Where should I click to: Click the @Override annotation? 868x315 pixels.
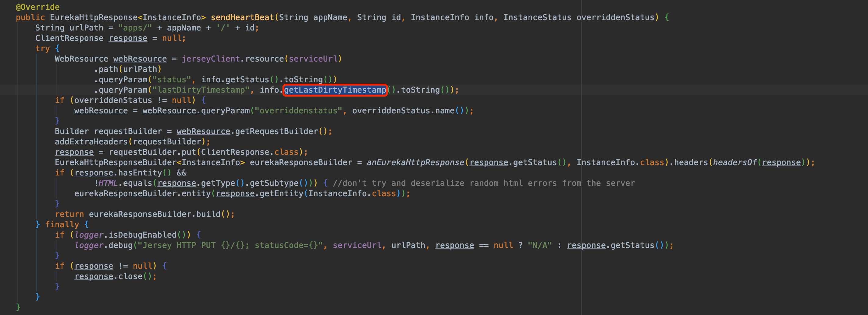coord(38,7)
